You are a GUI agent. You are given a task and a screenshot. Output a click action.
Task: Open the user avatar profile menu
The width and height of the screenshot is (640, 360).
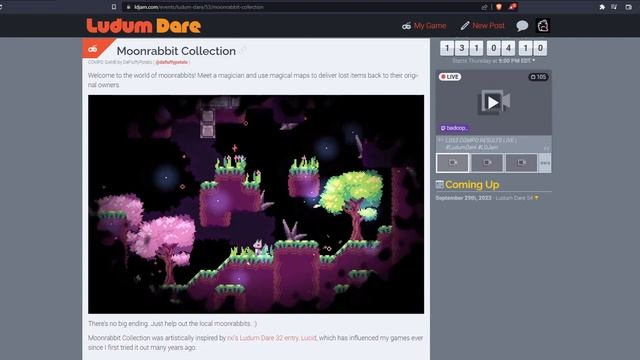[x=543, y=26]
